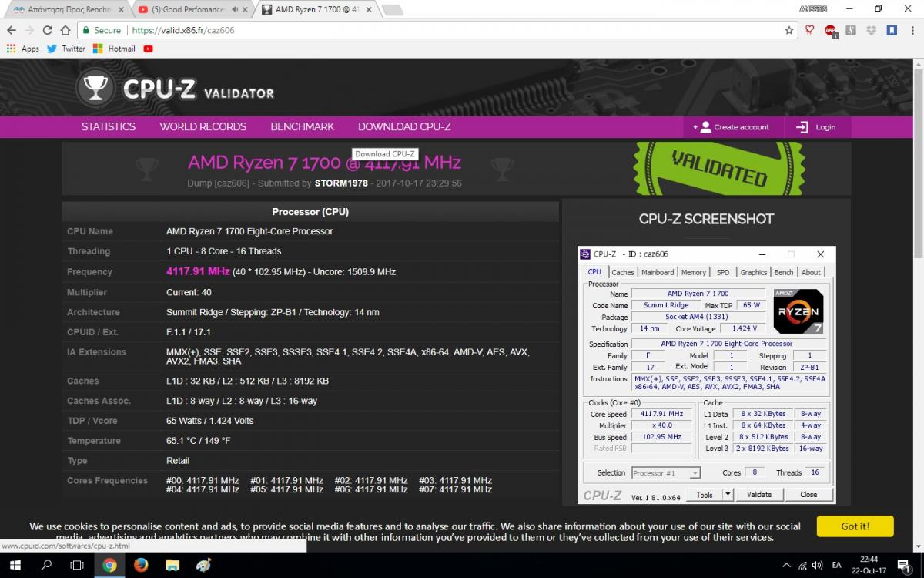This screenshot has height=578, width=924.
Task: Expand the Tools dropdown arrow
Action: click(x=728, y=495)
